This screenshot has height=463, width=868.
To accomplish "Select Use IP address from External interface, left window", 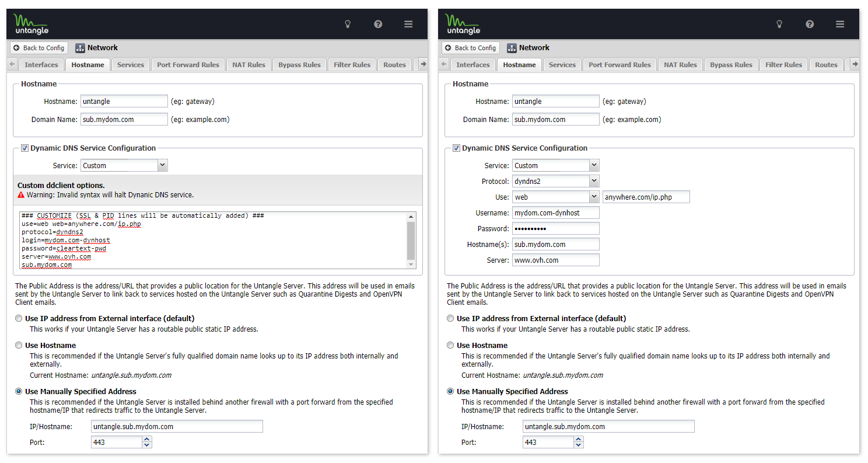I will click(x=19, y=319).
